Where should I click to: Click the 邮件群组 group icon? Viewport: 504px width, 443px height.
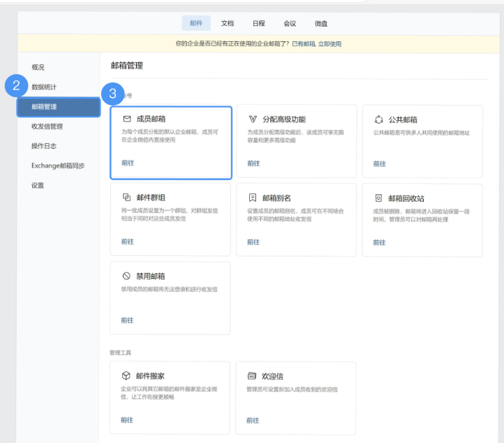click(x=126, y=198)
